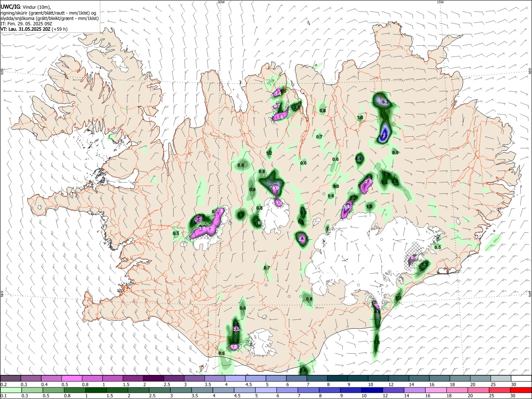
Task: Click the 'IT: Fim. 29. 05. 2025 09Z' line
Action: point(26,24)
